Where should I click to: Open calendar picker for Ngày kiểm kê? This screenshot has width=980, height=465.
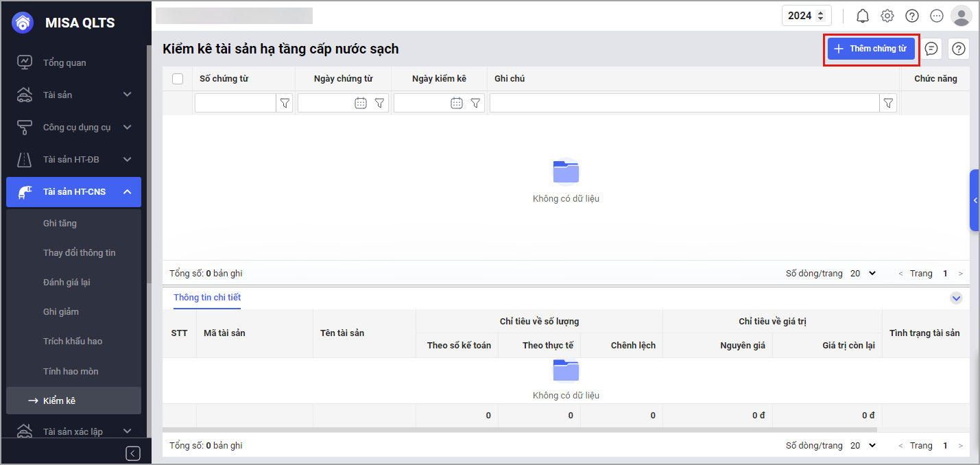[x=457, y=103]
